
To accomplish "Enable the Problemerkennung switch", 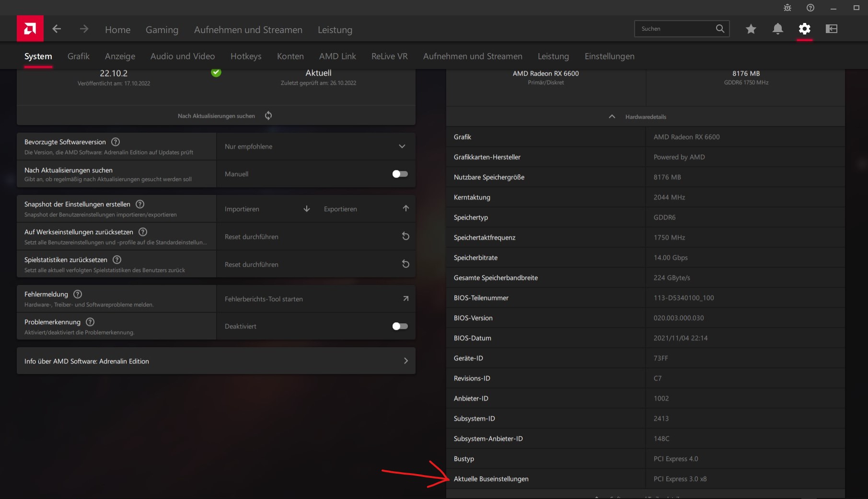I will [x=400, y=326].
